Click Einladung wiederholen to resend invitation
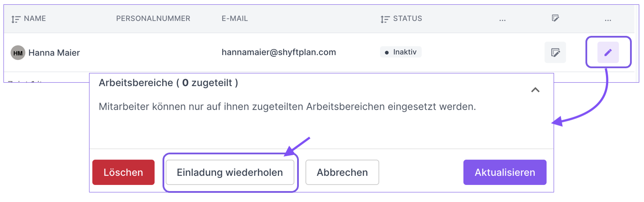The image size is (644, 202). coord(230,172)
